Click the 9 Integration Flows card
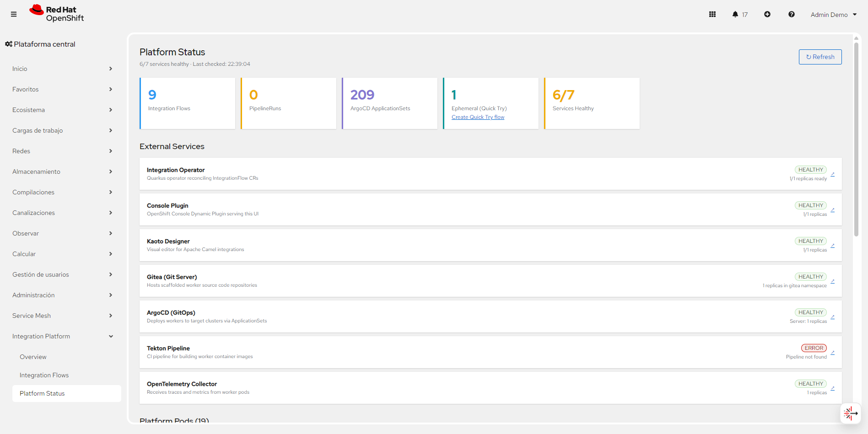Image resolution: width=868 pixels, height=434 pixels. (188, 103)
